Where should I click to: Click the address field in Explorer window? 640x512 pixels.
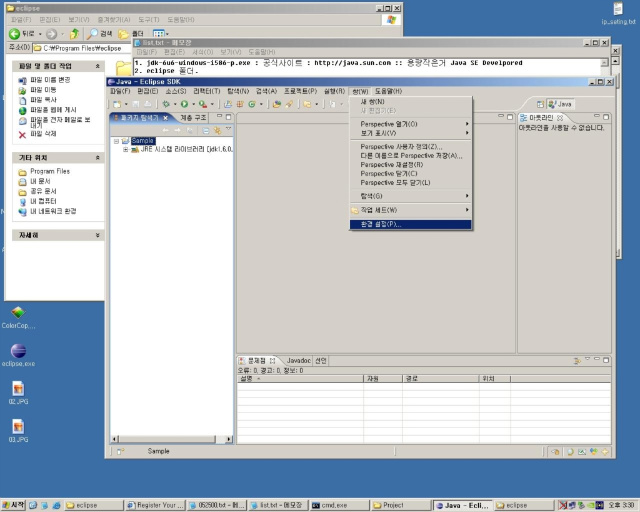pos(83,48)
